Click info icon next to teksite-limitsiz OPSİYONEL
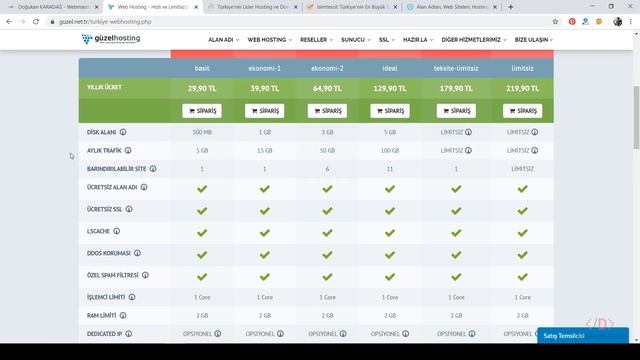640x360 pixels. [x=472, y=334]
